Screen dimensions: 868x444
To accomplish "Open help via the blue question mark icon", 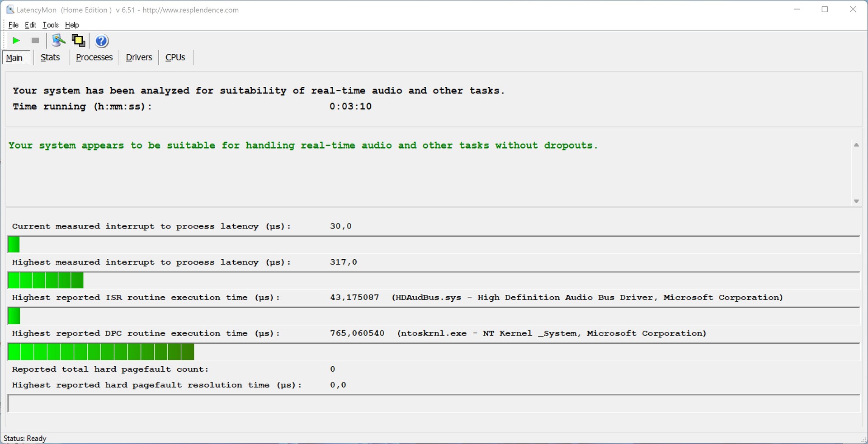I will tap(102, 41).
